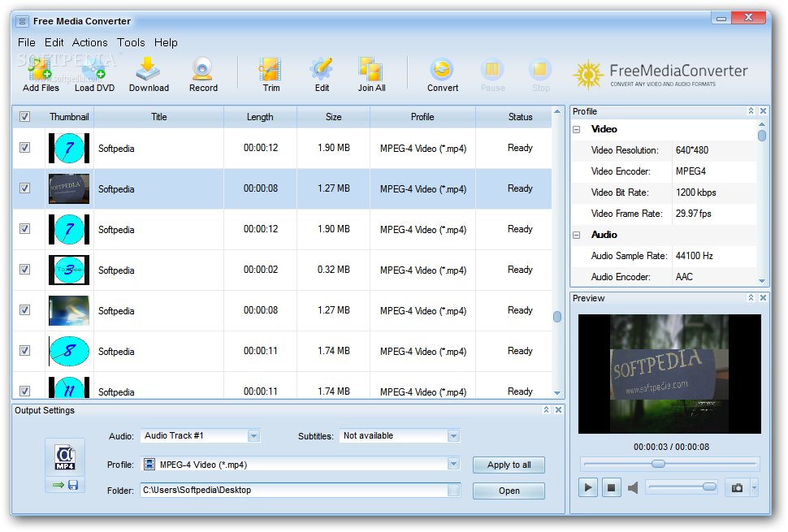788x532 pixels.
Task: Collapse the Output Settings panel
Action: click(x=546, y=410)
